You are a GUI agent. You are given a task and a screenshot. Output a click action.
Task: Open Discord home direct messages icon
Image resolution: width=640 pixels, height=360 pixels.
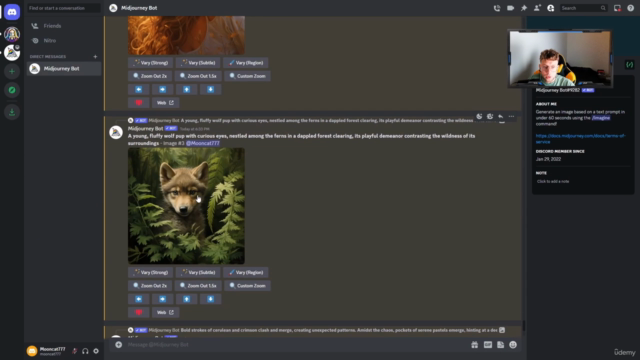point(12,12)
